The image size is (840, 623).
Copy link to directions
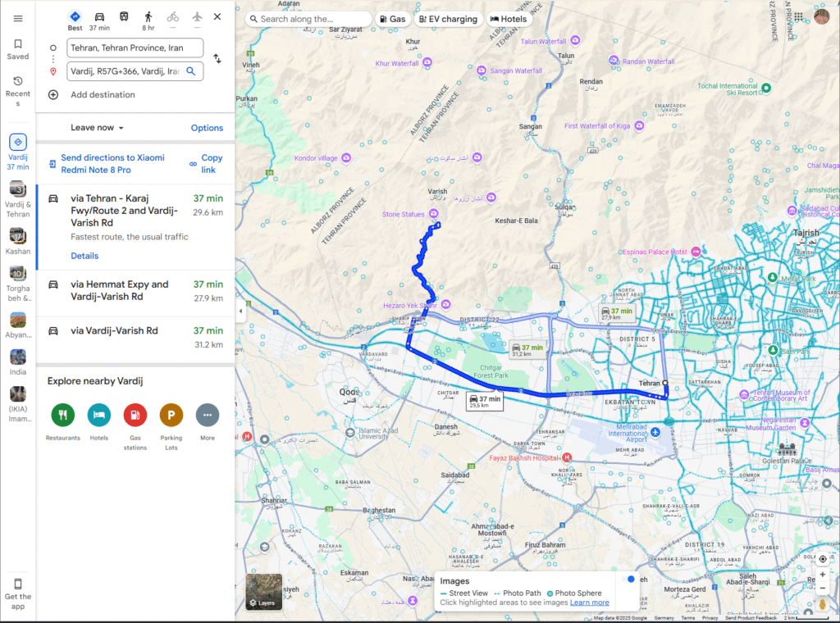tap(206, 164)
